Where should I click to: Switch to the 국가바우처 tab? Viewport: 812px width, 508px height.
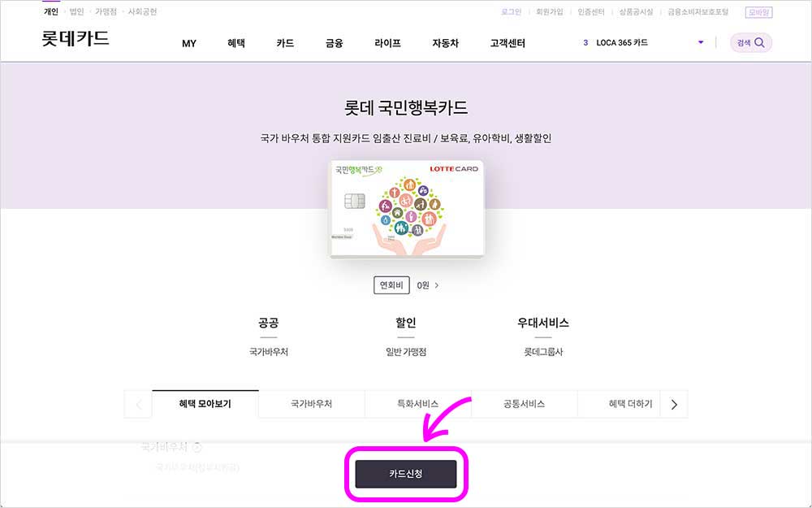coord(311,403)
